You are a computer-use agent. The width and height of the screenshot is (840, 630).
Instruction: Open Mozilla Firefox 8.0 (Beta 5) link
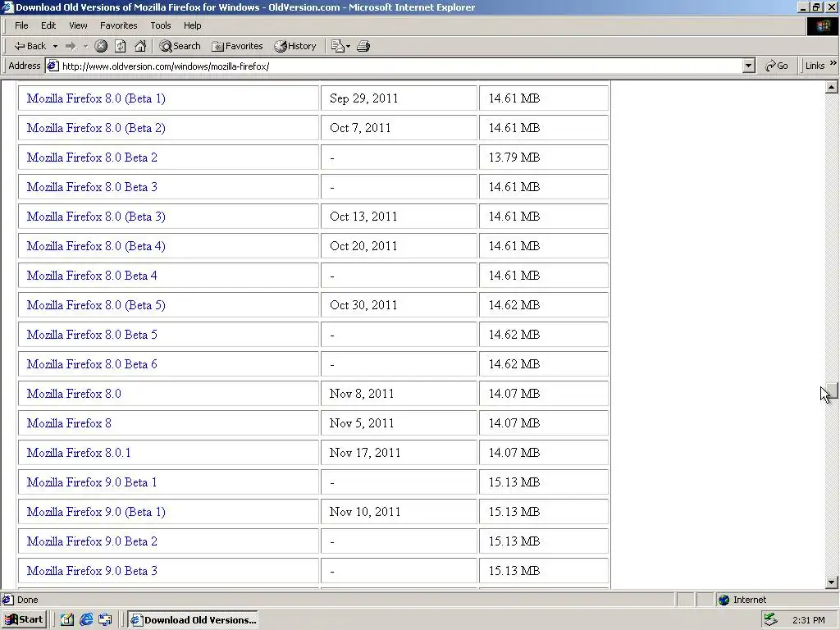tap(96, 305)
